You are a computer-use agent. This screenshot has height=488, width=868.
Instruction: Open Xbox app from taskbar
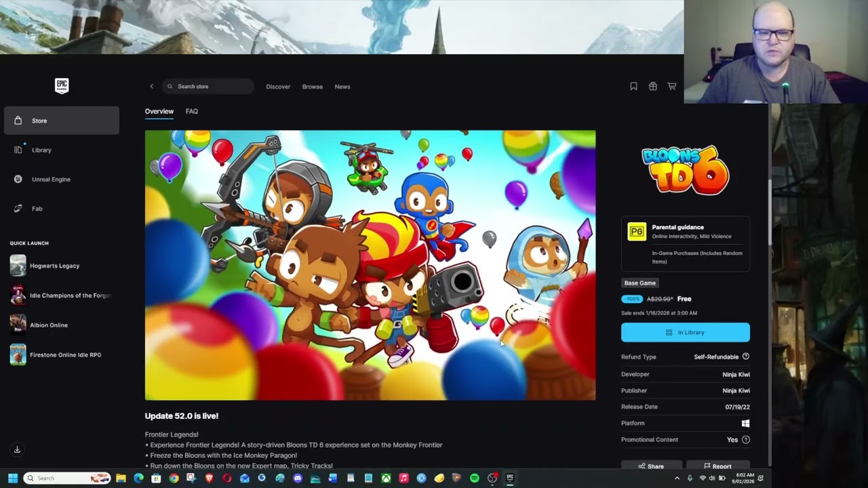coord(386,478)
